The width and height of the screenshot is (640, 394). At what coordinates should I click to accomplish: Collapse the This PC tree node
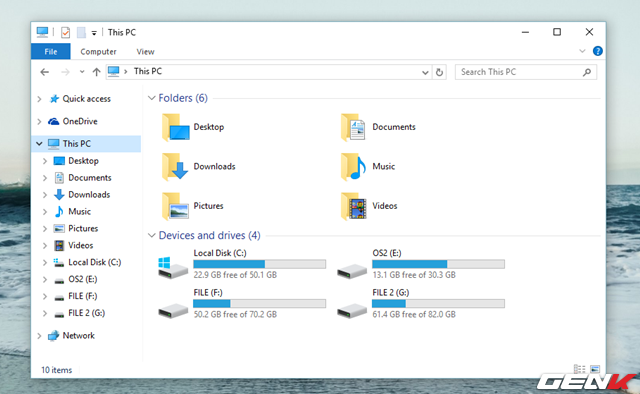click(39, 144)
